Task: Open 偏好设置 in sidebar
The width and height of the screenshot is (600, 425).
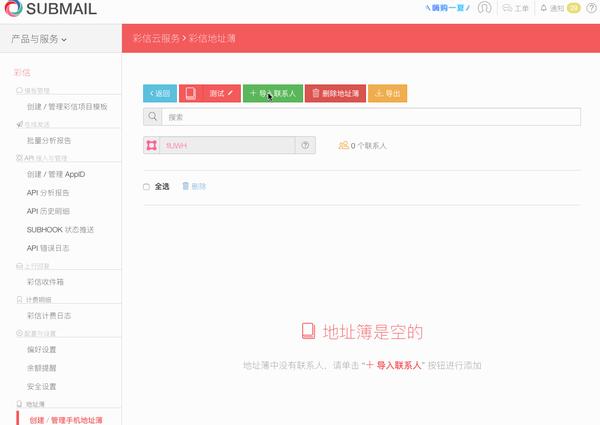Action: (x=41, y=349)
